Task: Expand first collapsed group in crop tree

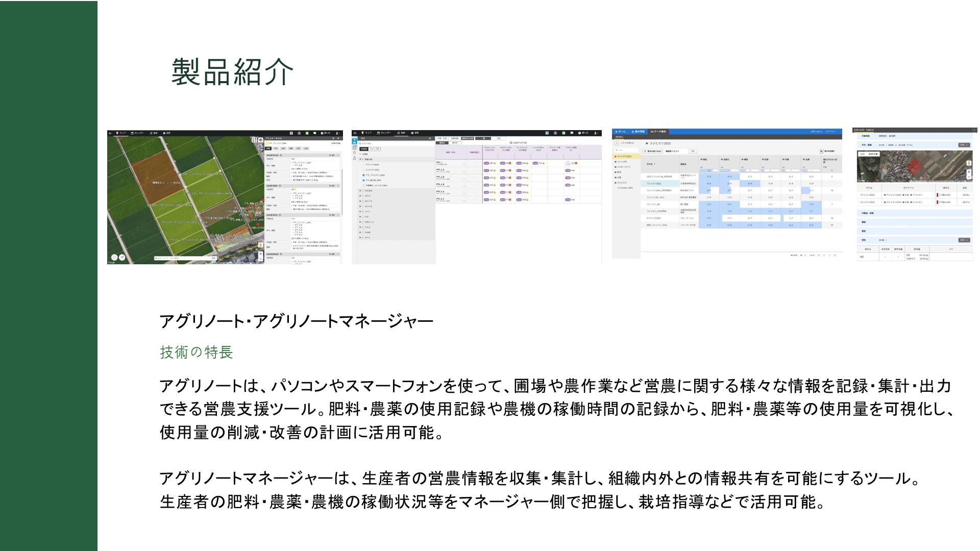Action: click(360, 190)
